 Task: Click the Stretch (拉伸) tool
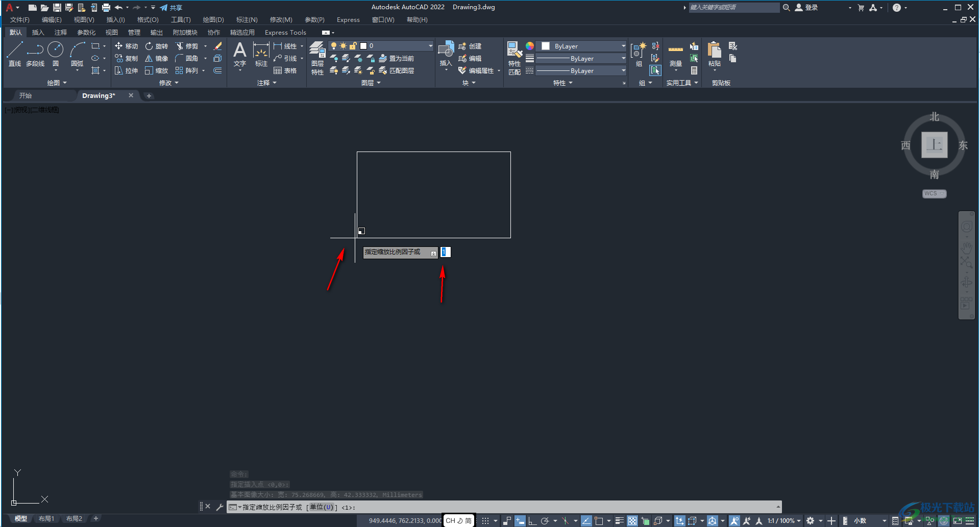(x=126, y=70)
